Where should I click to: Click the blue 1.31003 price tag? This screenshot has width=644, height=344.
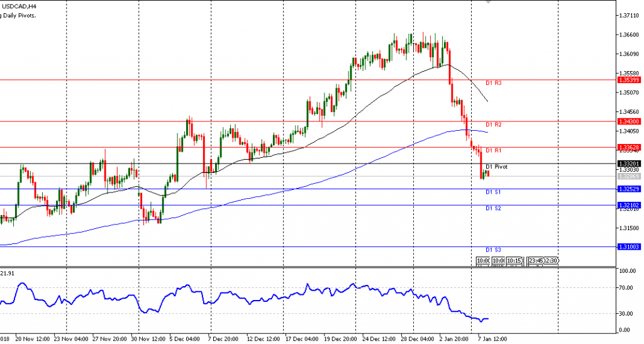[628, 247]
